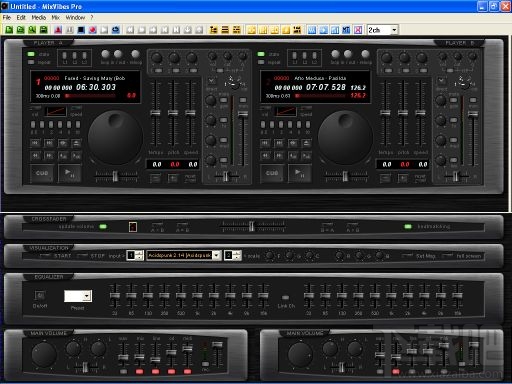Click the blue bar-chart toolbar icon
This screenshot has height=384, width=512.
tap(335, 30)
